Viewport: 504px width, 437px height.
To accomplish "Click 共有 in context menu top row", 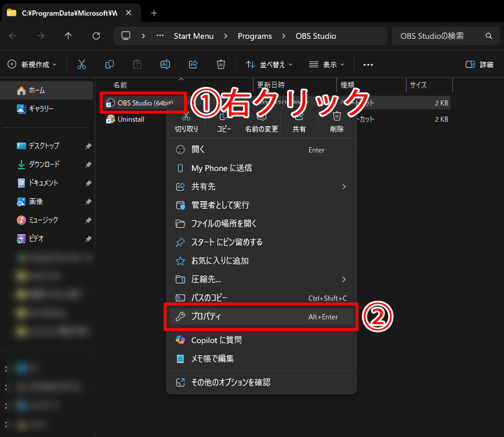I will (299, 123).
